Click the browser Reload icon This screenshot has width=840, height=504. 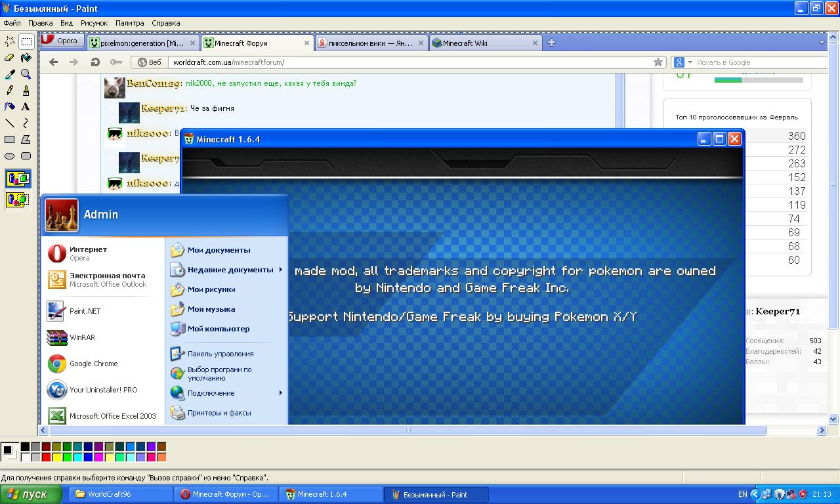coord(95,62)
